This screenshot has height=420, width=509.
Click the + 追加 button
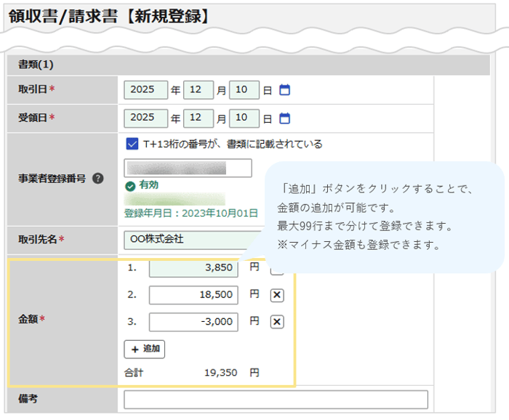pyautogui.click(x=145, y=350)
